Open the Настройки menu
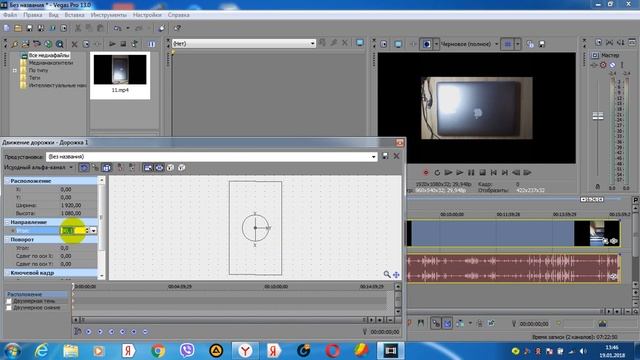Screen dimensions: 640x360 click(147, 15)
